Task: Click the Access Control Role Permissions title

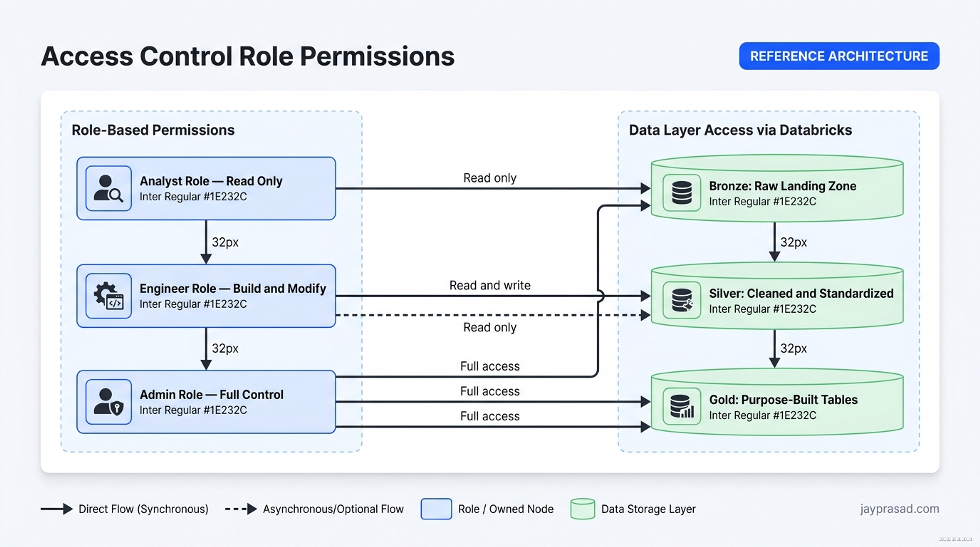Action: pyautogui.click(x=248, y=56)
